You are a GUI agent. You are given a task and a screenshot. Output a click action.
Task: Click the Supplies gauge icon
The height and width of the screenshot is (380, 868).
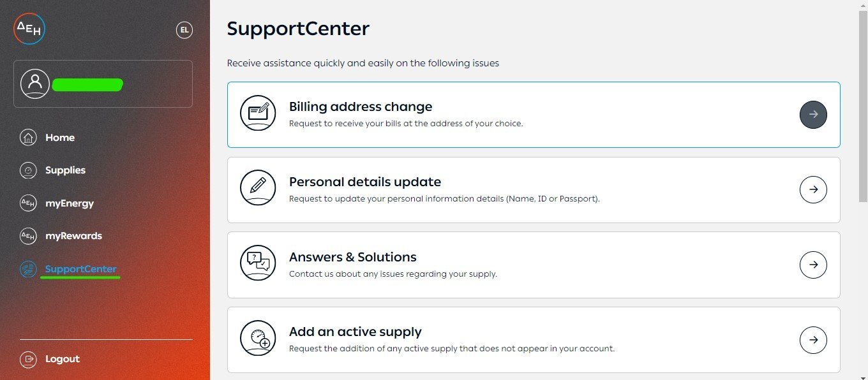28,170
